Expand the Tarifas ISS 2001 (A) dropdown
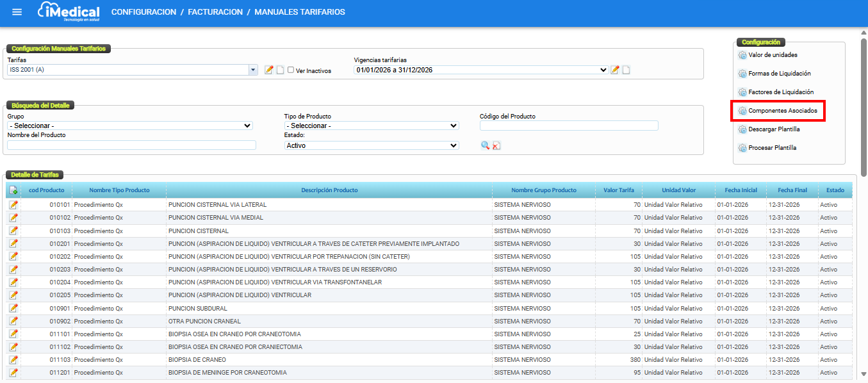 point(253,70)
